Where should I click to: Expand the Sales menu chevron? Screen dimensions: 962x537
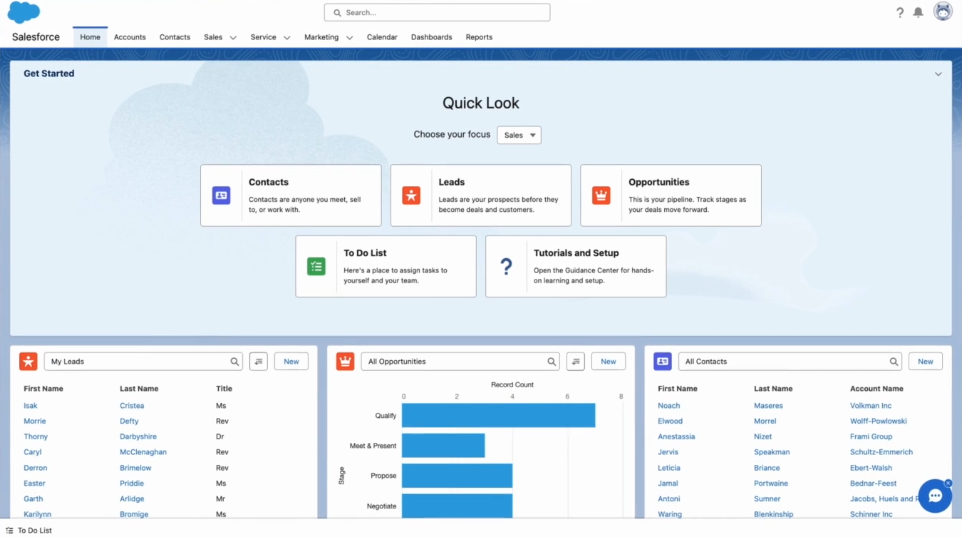coord(233,38)
